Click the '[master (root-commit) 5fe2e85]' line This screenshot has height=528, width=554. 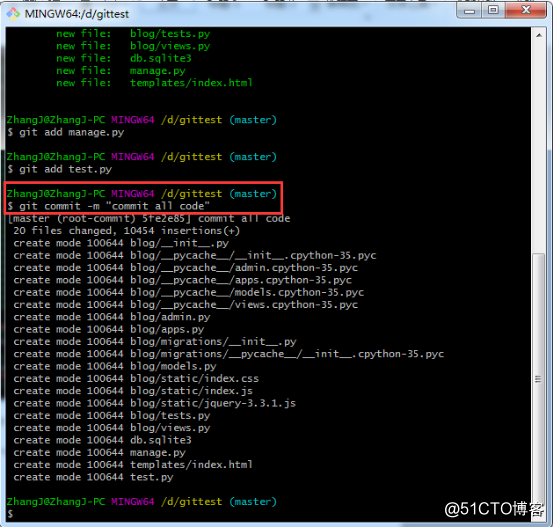pos(149,219)
